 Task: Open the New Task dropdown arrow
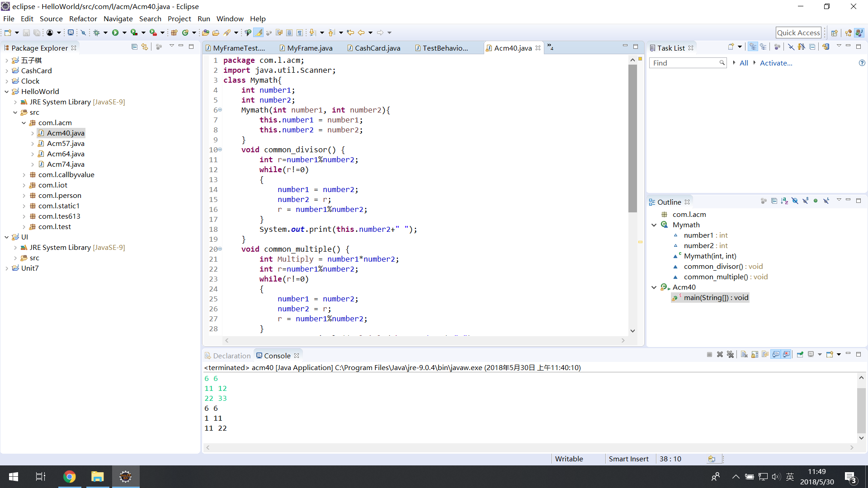click(740, 47)
